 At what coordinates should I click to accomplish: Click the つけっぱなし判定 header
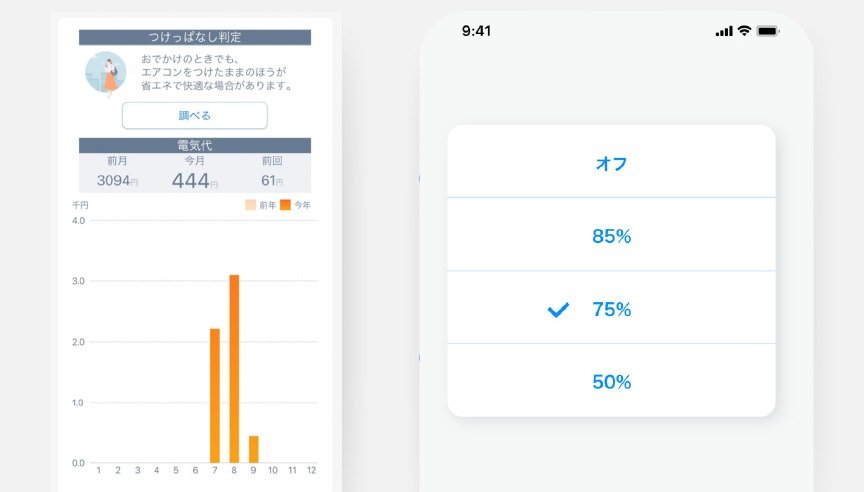[195, 38]
